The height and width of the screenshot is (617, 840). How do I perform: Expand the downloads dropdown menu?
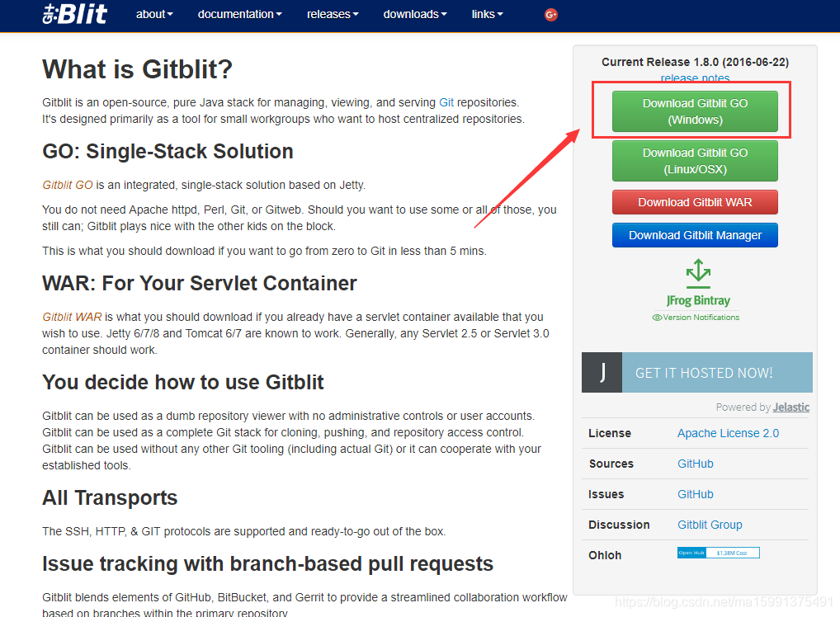415,15
